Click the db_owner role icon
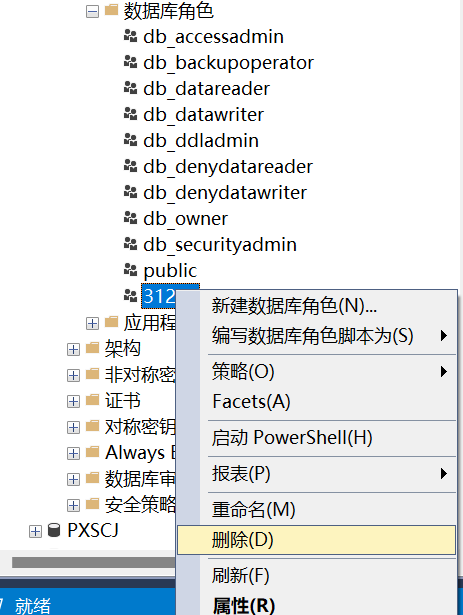Viewport: 463px width, 615px height. [130, 218]
